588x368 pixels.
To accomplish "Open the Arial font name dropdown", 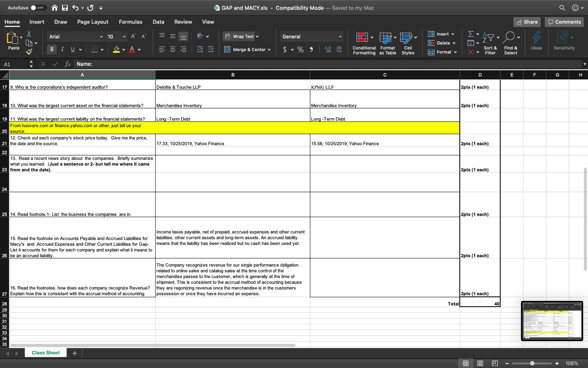I will 101,37.
